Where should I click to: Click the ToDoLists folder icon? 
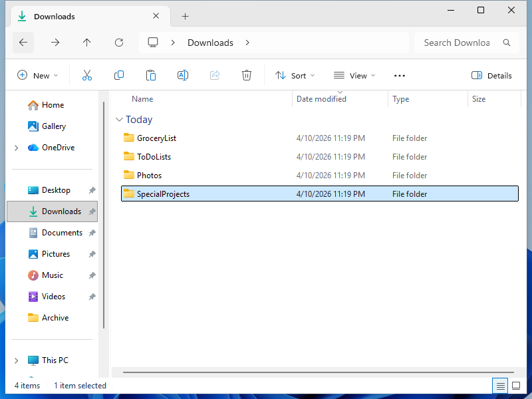tap(129, 156)
